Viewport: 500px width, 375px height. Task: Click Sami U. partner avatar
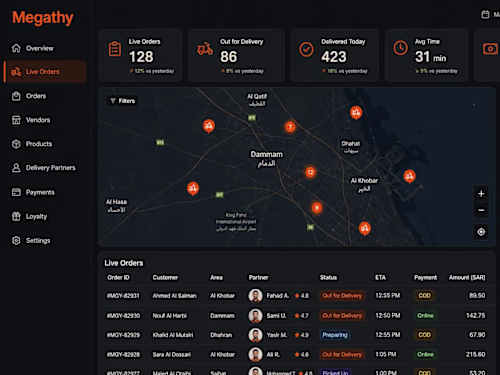[x=255, y=316]
